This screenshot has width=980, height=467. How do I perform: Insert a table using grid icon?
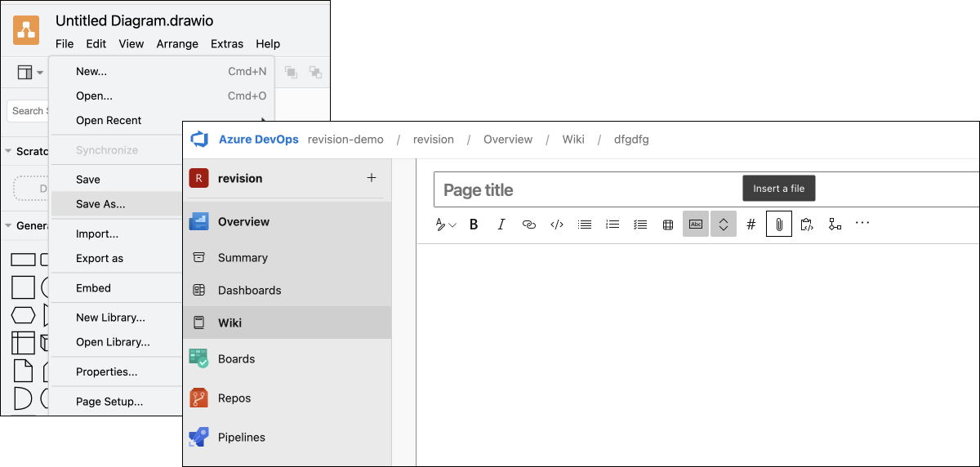pos(668,225)
